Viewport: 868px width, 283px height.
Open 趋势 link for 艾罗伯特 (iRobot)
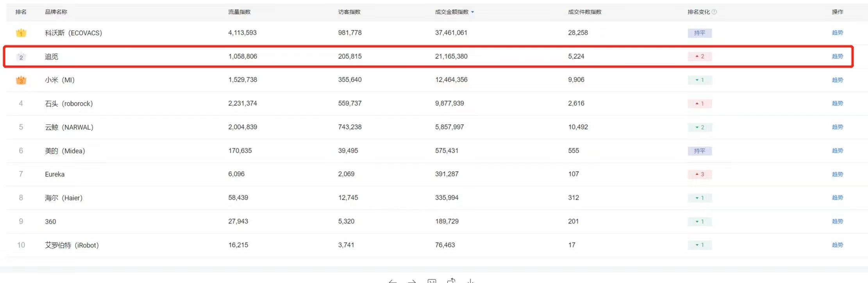click(837, 245)
